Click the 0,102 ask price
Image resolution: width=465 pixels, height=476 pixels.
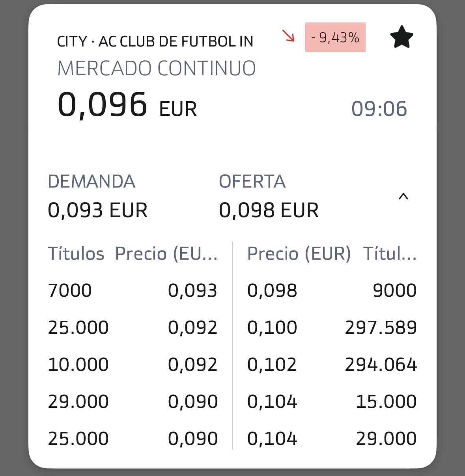tap(272, 364)
